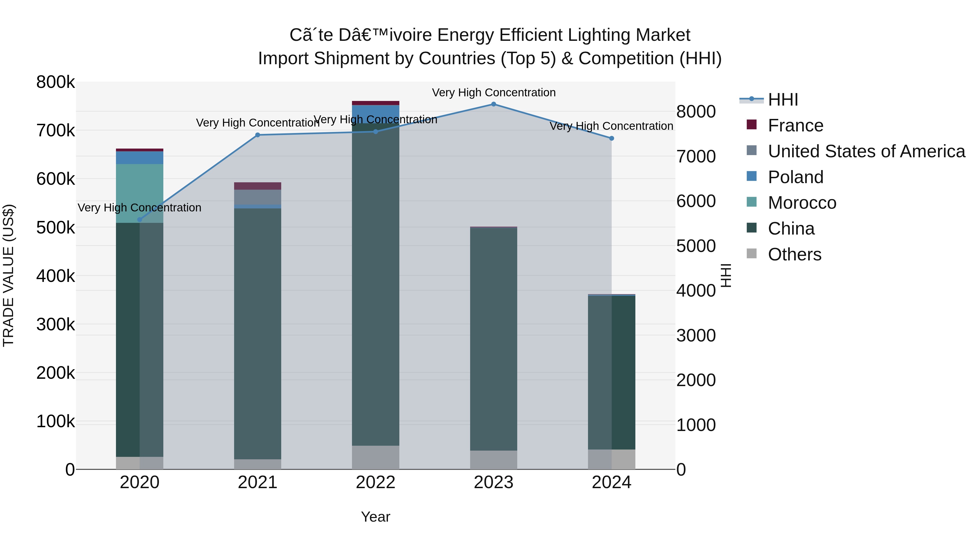Click the 2022 Others bar segment

tap(375, 457)
